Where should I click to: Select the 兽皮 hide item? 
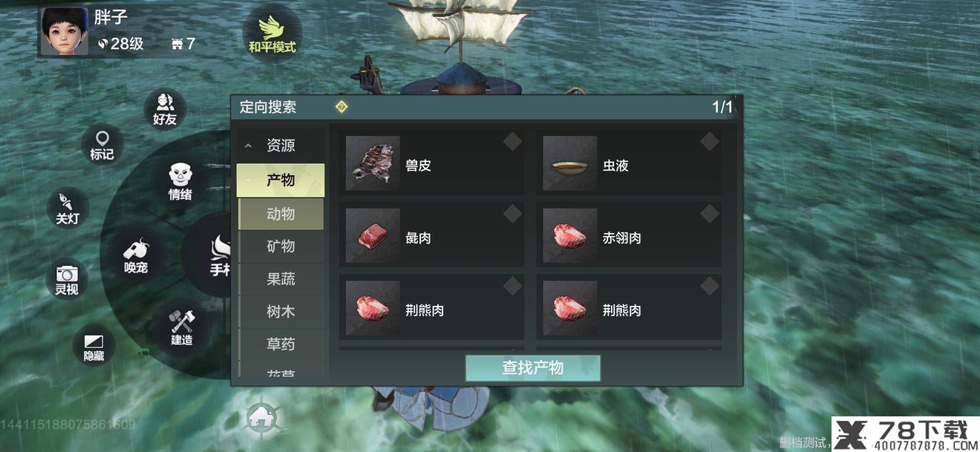pyautogui.click(x=432, y=163)
